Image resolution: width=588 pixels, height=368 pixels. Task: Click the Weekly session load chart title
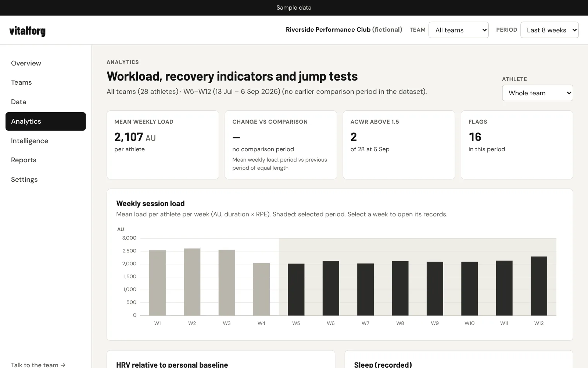(150, 204)
